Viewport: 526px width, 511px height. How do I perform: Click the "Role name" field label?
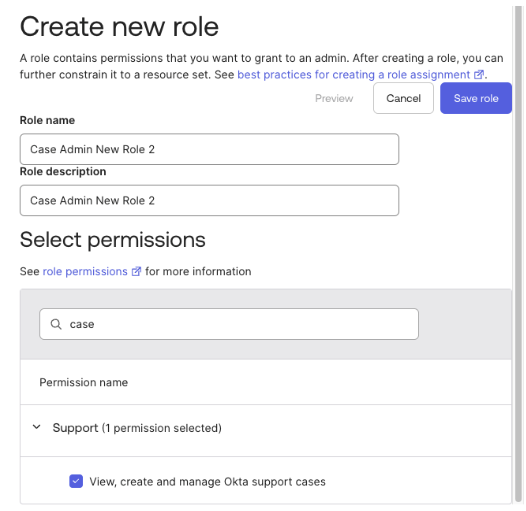47,120
